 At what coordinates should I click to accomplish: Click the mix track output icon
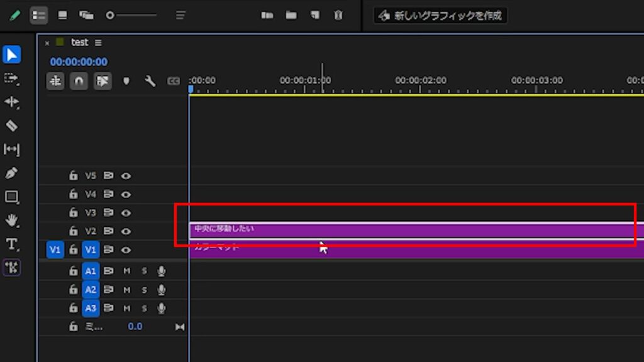point(180,327)
